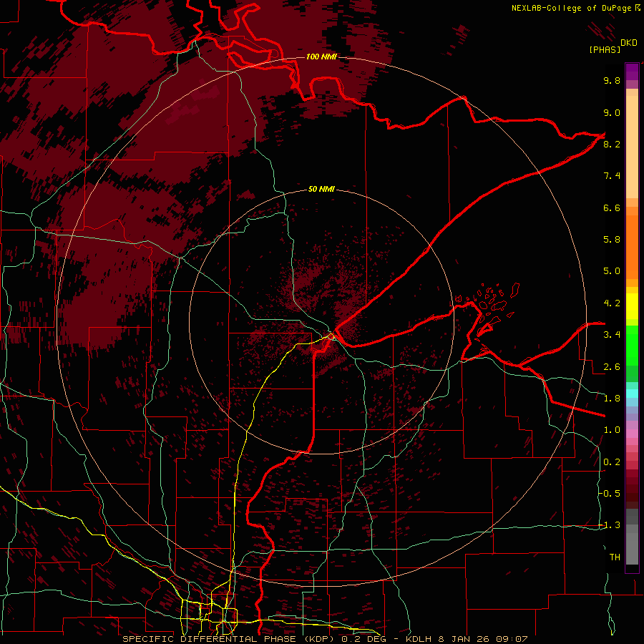This screenshot has height=644, width=644.
Task: Click the 8.2 scale value
Action: [x=612, y=144]
